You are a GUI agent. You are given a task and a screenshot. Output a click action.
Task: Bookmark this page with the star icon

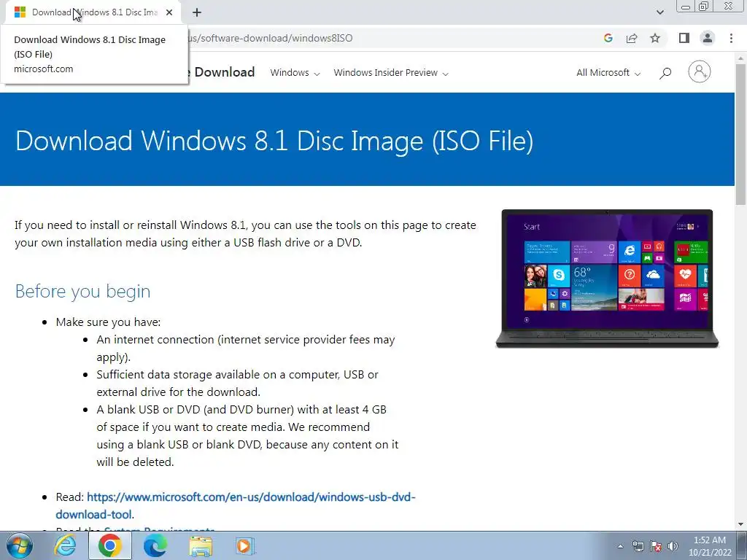(655, 38)
